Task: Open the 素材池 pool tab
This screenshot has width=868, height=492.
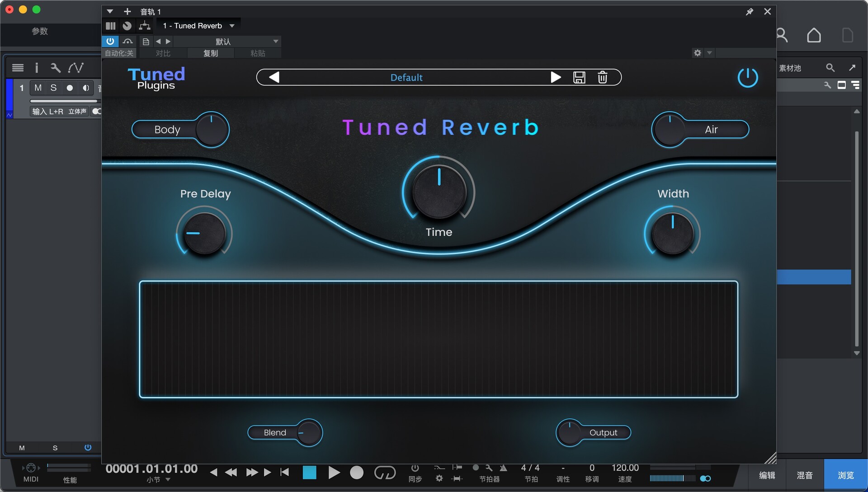Action: tap(790, 68)
